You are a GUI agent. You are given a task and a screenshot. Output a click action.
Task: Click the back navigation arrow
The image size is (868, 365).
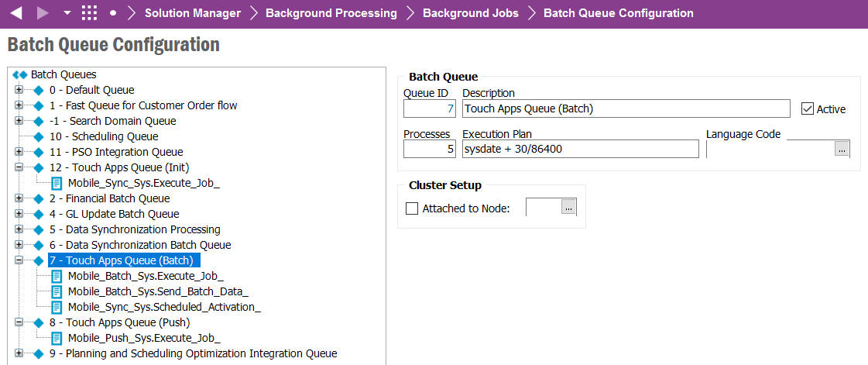[x=16, y=13]
